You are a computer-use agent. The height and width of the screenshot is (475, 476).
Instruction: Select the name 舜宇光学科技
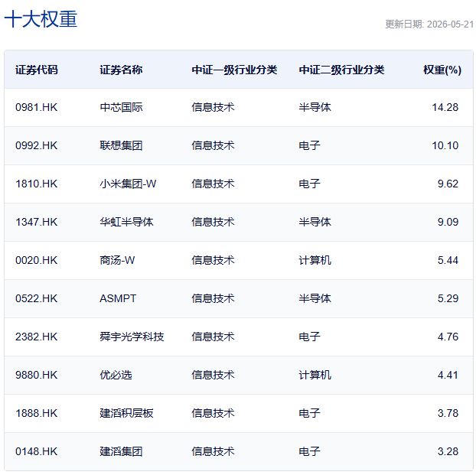[132, 337]
